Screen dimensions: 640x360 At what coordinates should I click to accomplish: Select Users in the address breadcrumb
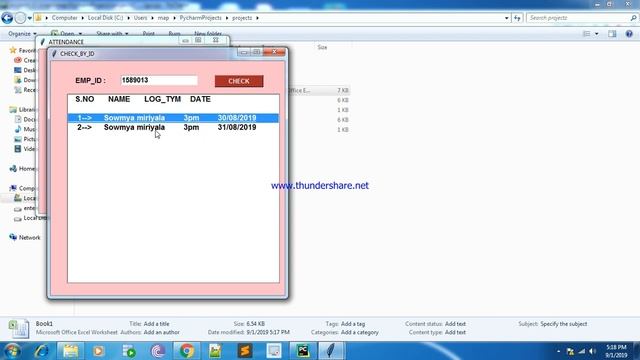(x=140, y=18)
